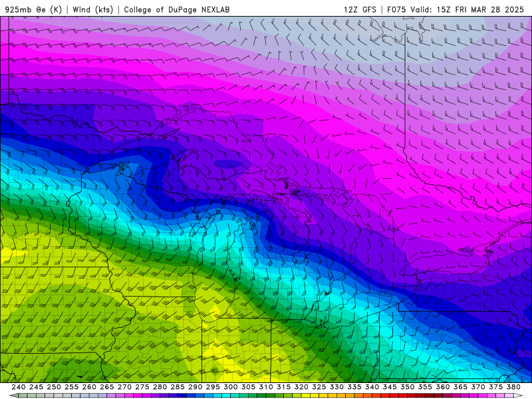This screenshot has width=532, height=399.
Task: Click the 380 color bar label
Action: (513, 387)
